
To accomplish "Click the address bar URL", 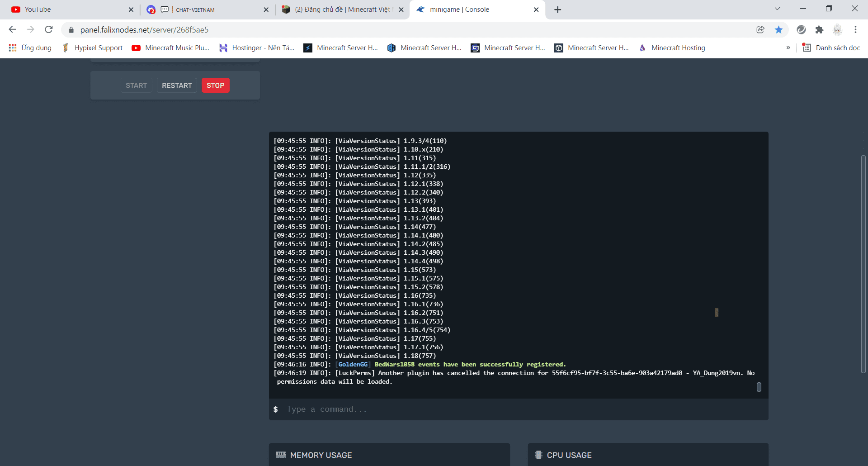I will click(144, 30).
